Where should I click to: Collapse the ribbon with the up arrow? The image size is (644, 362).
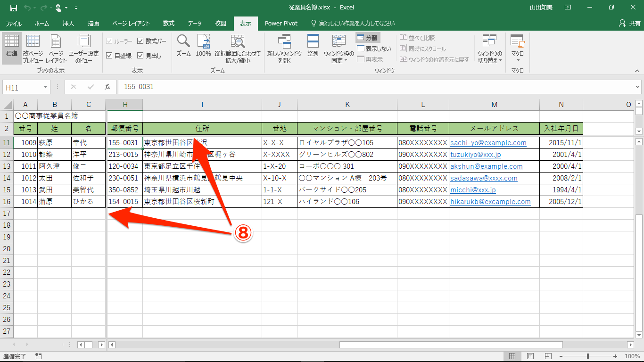(636, 70)
